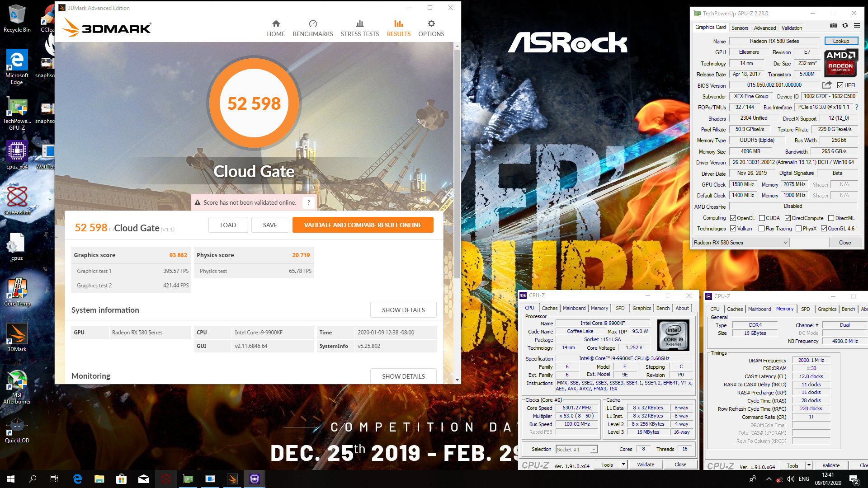Click scroll-down arrow in 3DMark window
The height and width of the screenshot is (488, 868).
(x=457, y=380)
